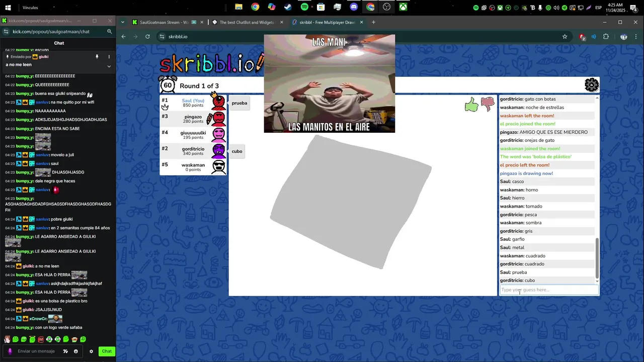The width and height of the screenshot is (644, 362).
Task: Click waskaman's sunglasses avatar
Action: click(x=218, y=167)
